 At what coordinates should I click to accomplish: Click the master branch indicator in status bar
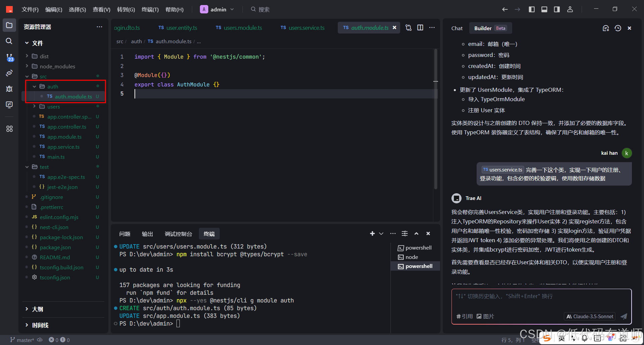tap(22, 340)
